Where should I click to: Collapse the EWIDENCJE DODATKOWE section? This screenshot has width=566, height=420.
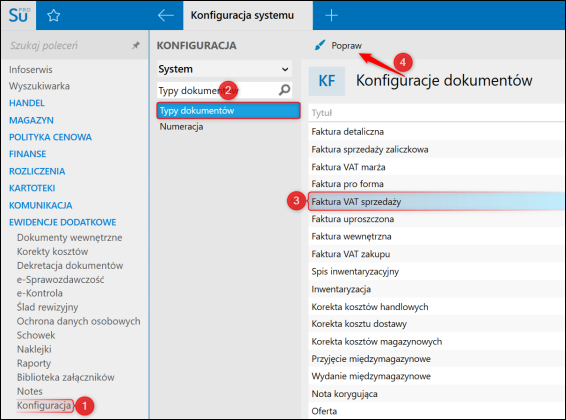click(62, 222)
